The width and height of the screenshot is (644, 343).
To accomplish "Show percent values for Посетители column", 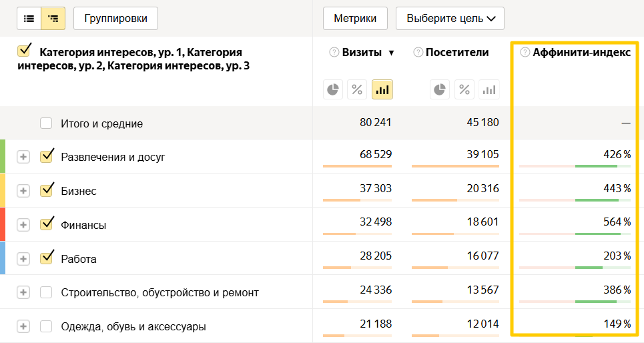I will (464, 89).
